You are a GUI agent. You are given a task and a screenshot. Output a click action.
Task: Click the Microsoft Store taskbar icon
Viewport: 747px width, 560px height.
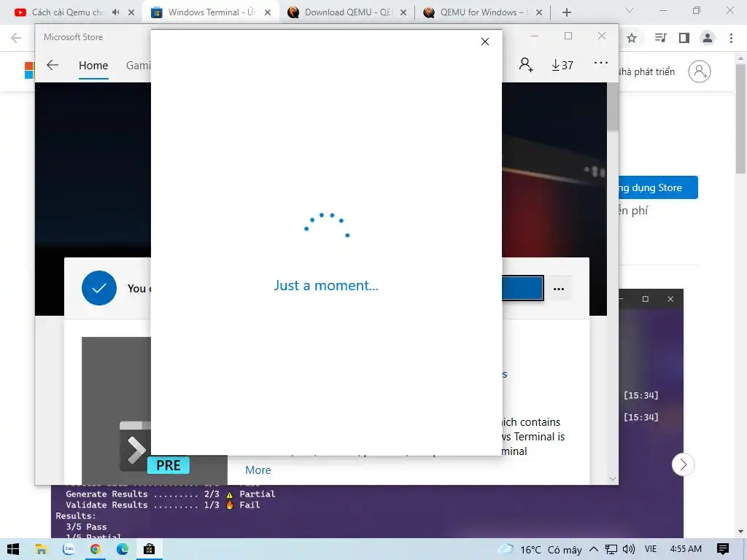tap(149, 550)
